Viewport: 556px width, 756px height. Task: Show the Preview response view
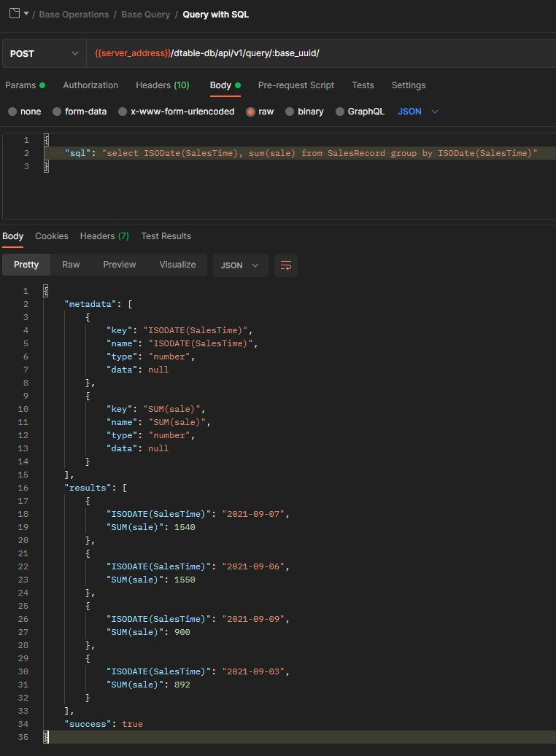coord(119,265)
